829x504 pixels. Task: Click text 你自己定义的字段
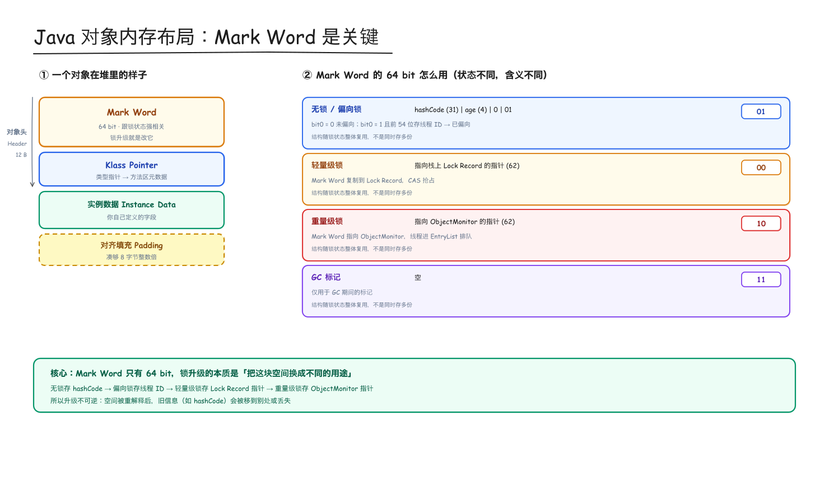point(132,217)
